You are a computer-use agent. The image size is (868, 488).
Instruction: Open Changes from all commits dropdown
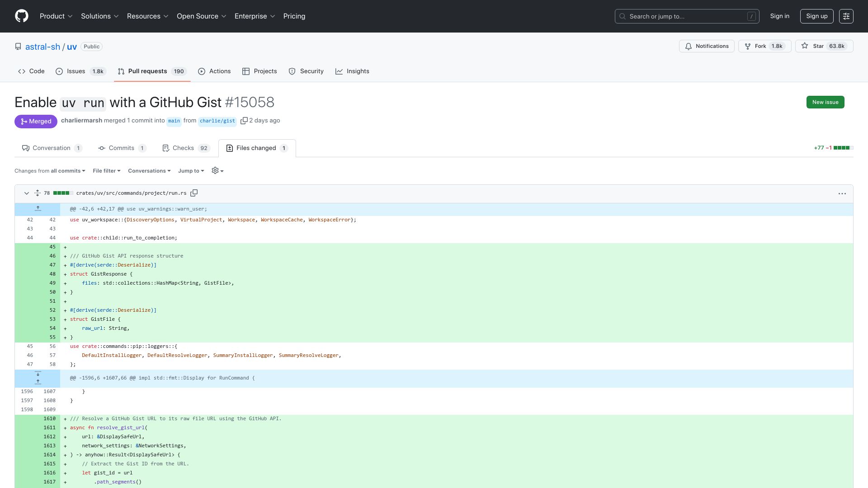click(50, 171)
